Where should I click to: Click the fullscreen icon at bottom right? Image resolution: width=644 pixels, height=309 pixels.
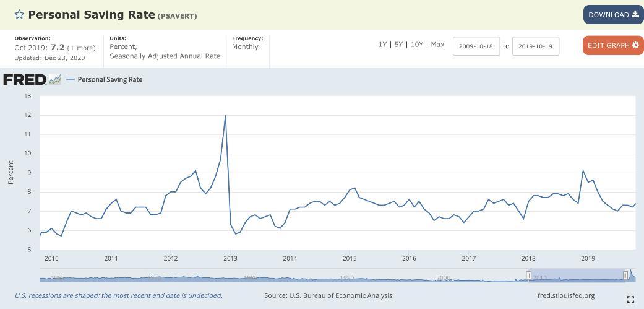tap(630, 300)
